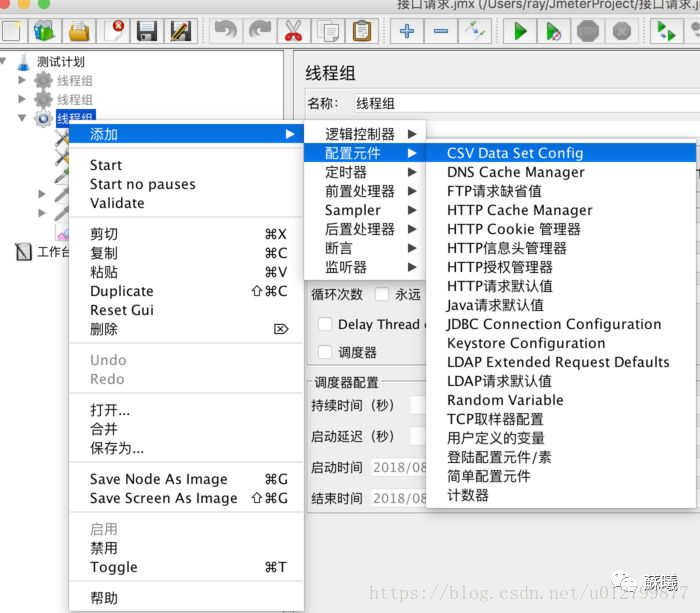Open the Sampler submenu

tap(365, 210)
